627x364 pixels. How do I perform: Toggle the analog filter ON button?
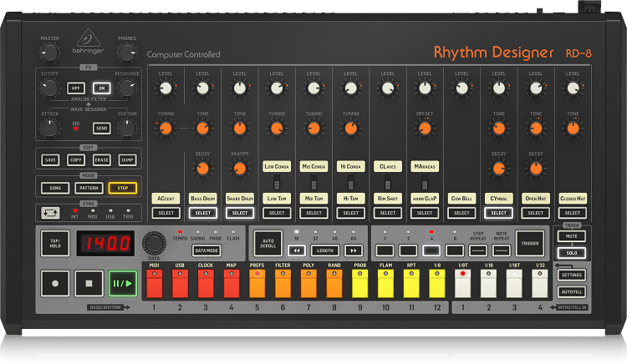pyautogui.click(x=102, y=88)
